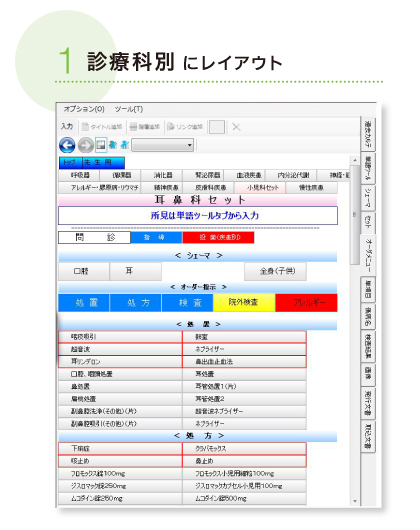Click red アレルギー button
The image size is (420, 530).
pos(306,303)
